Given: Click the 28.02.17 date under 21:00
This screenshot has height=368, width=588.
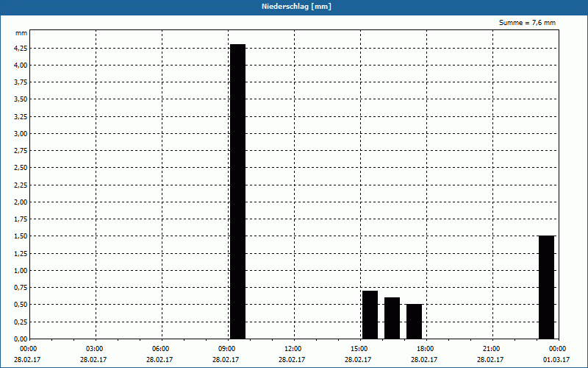Looking at the screenshot, I should (x=490, y=359).
